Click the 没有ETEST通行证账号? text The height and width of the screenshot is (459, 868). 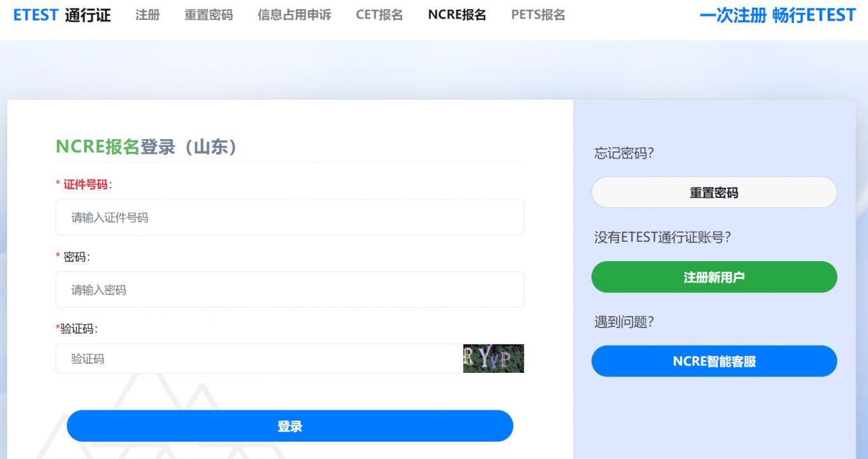[662, 237]
